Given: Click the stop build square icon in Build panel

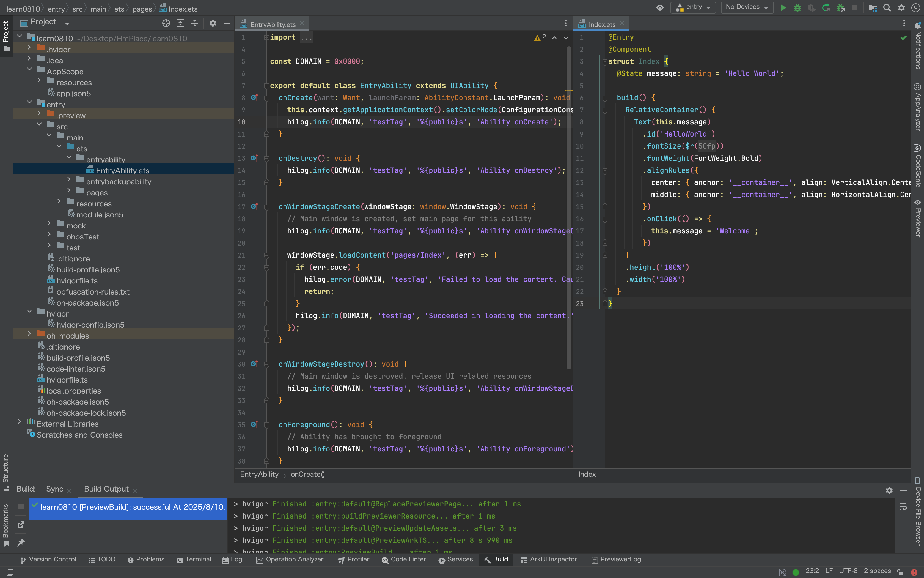Looking at the screenshot, I should [x=21, y=506].
